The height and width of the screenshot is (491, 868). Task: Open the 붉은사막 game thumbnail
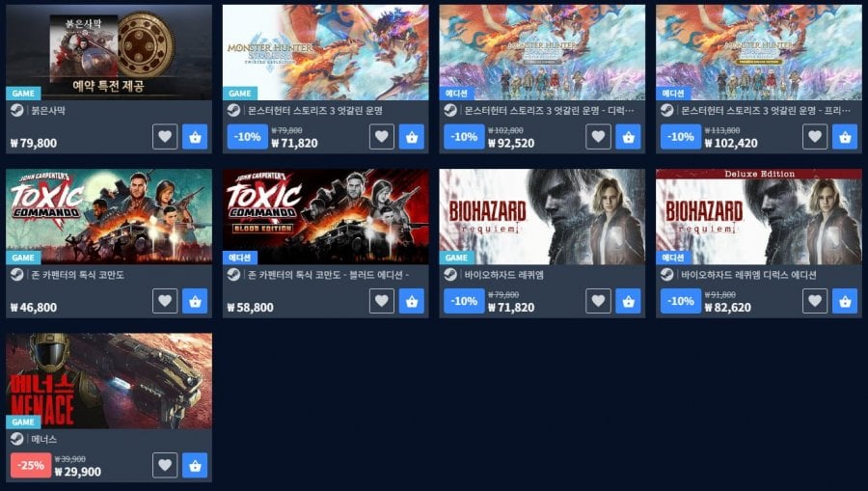pos(109,53)
